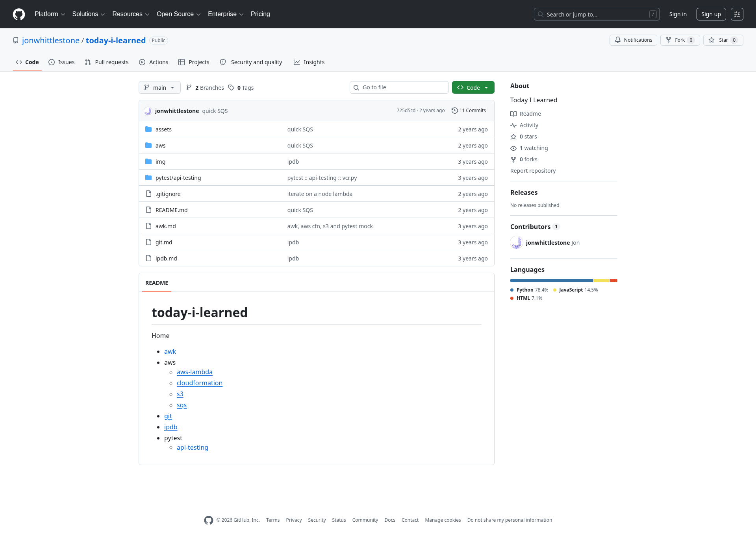
Task: Select the README tab heading
Action: 157,283
